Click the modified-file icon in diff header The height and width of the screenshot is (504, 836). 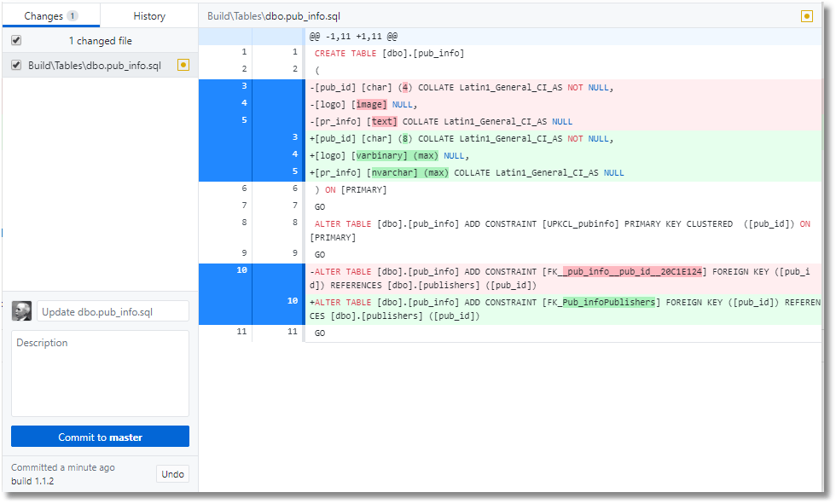(807, 16)
